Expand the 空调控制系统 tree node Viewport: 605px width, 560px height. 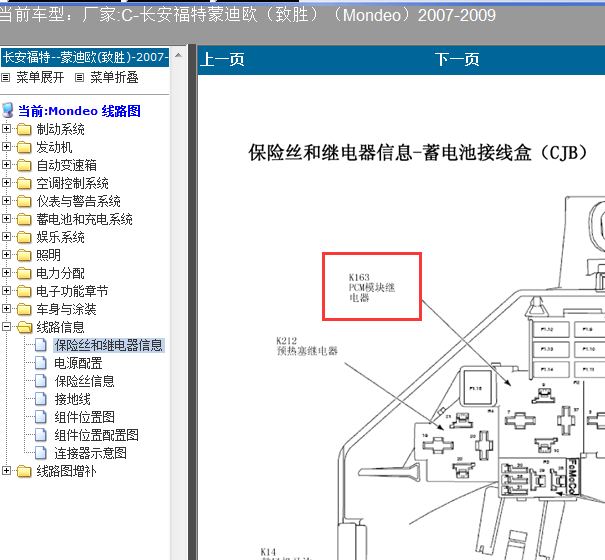[x=6, y=183]
